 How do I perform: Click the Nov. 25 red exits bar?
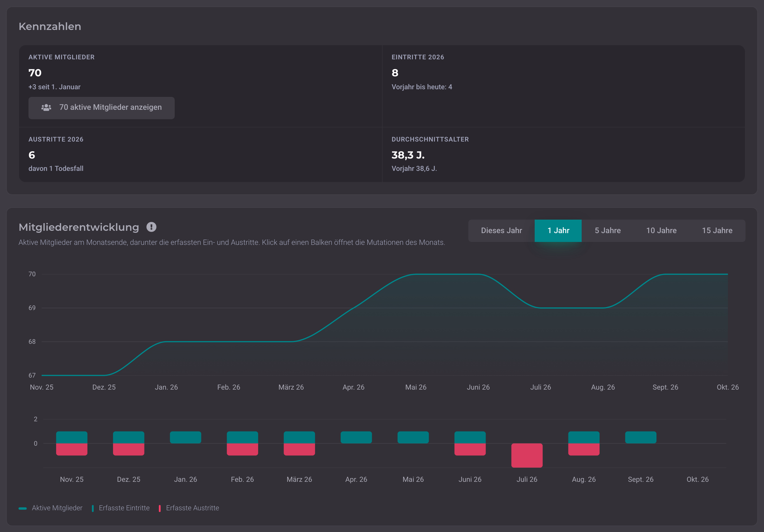coord(72,449)
